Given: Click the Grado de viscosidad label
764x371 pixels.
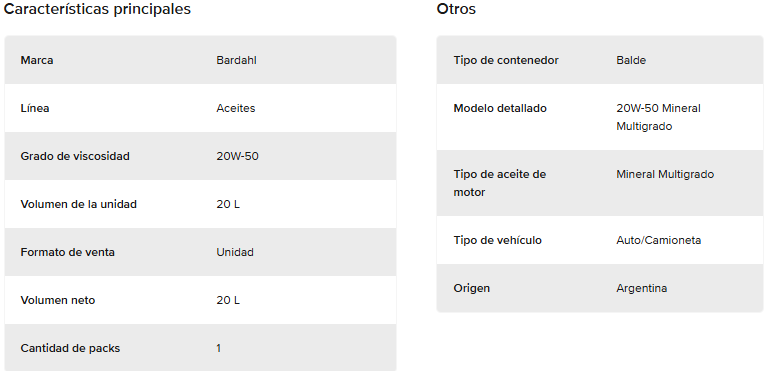Looking at the screenshot, I should pyautogui.click(x=75, y=156).
